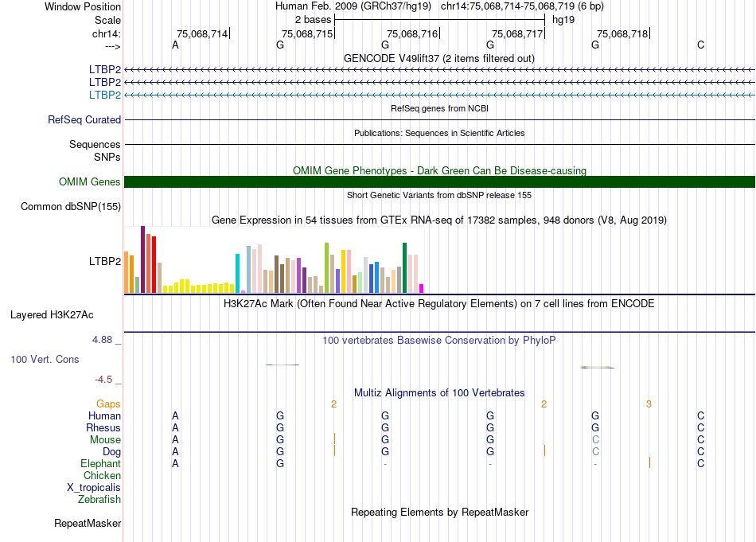Select the Zebrafish species label
This screenshot has width=756, height=542.
tap(99, 500)
